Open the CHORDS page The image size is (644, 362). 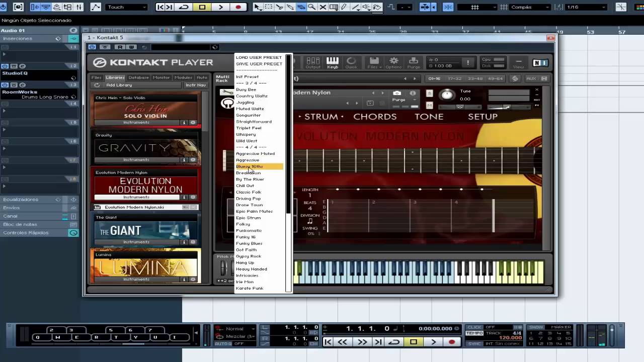375,117
